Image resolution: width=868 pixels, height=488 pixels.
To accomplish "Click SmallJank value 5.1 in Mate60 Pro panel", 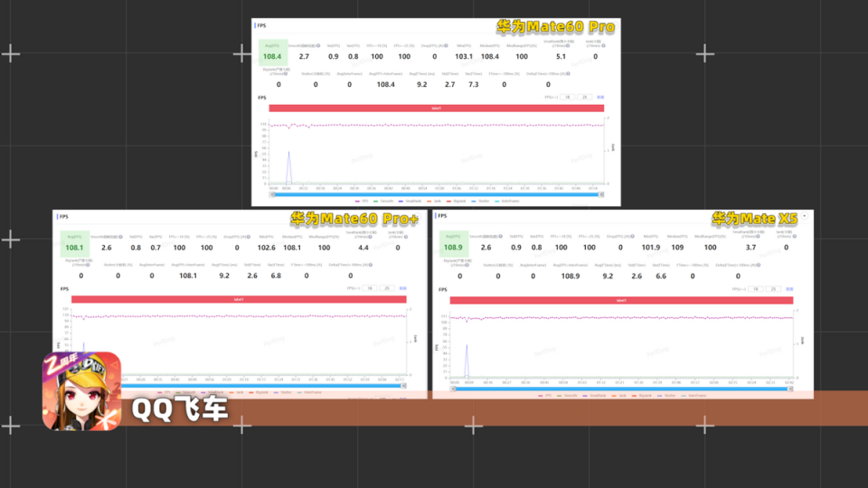I will pos(561,56).
